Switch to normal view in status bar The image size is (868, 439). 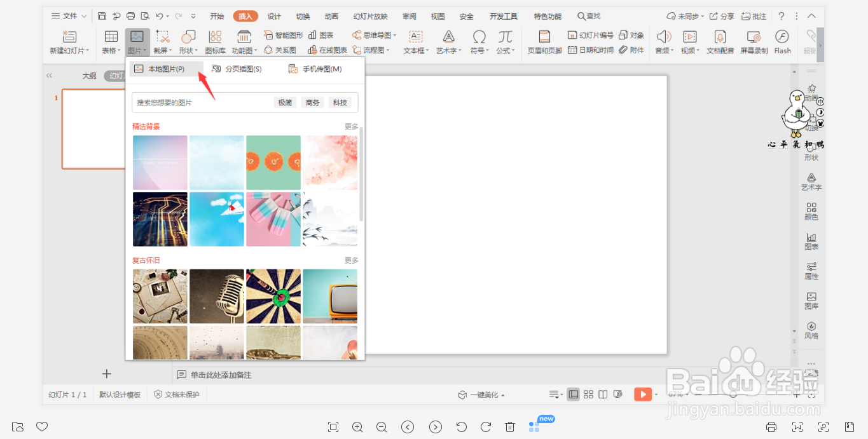point(574,395)
